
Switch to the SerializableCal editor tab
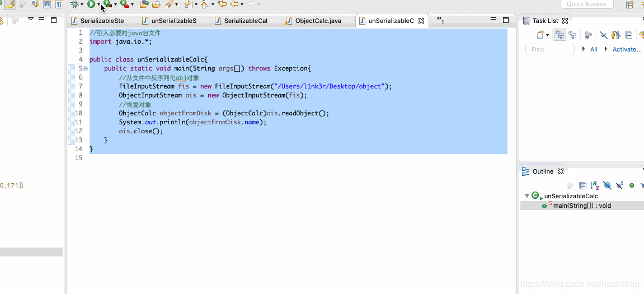[241, 21]
